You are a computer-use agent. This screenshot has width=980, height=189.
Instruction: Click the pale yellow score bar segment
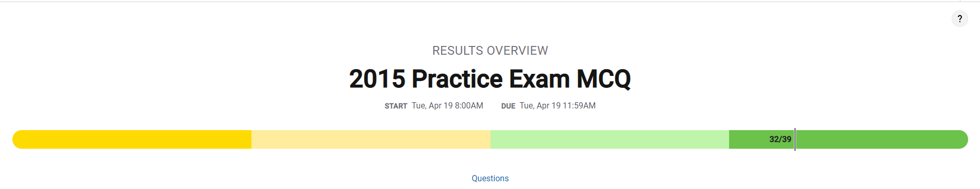coord(371,139)
